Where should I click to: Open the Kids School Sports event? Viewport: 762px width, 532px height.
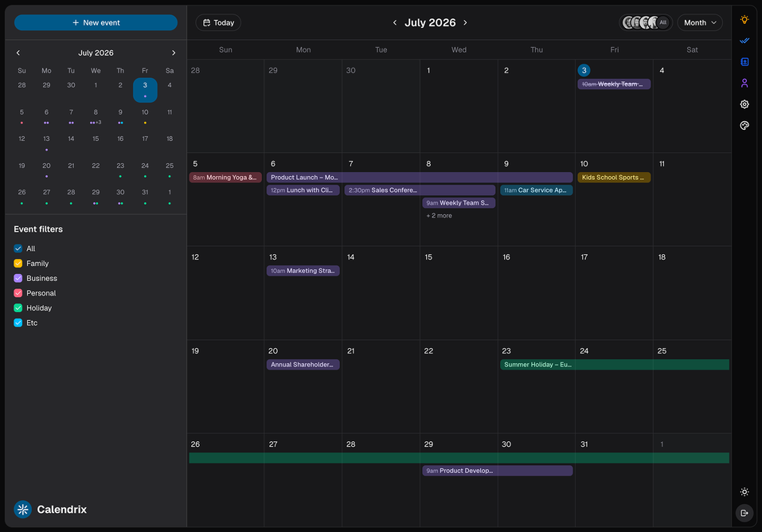[614, 178]
